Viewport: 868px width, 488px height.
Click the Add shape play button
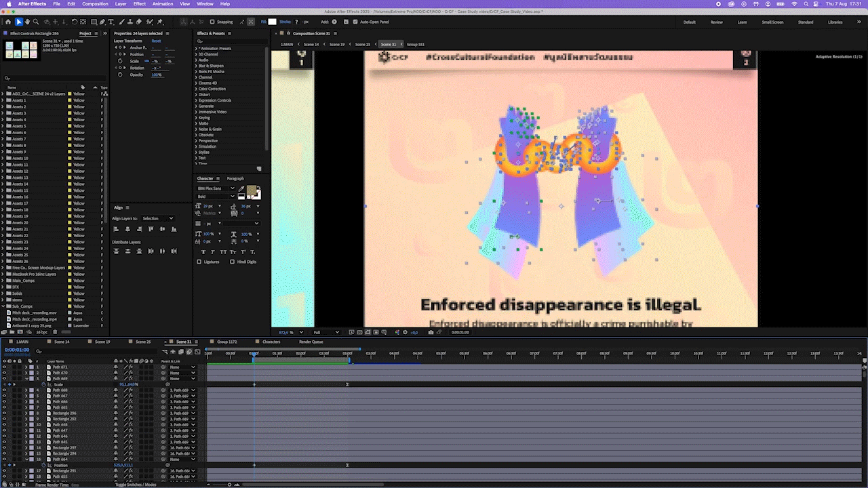(336, 22)
